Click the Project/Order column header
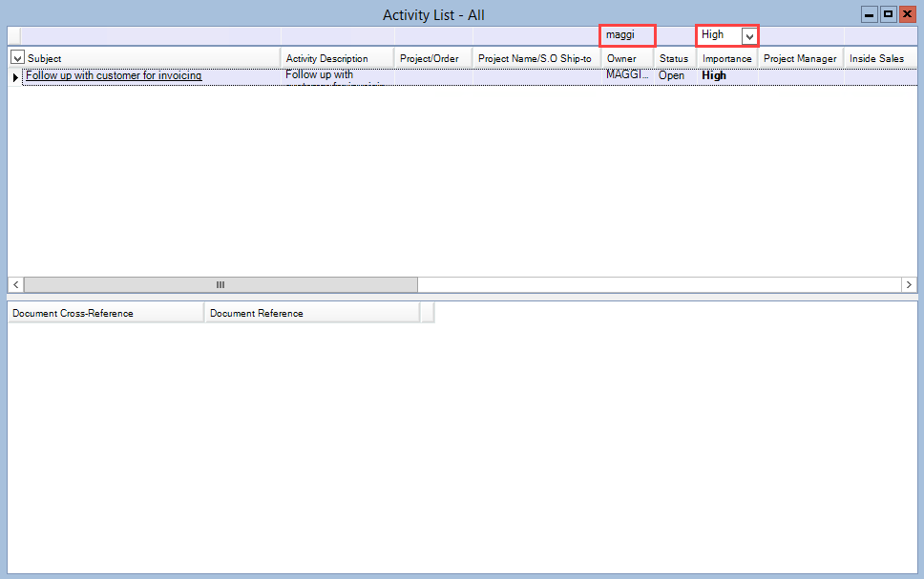The height and width of the screenshot is (579, 924). pos(432,58)
